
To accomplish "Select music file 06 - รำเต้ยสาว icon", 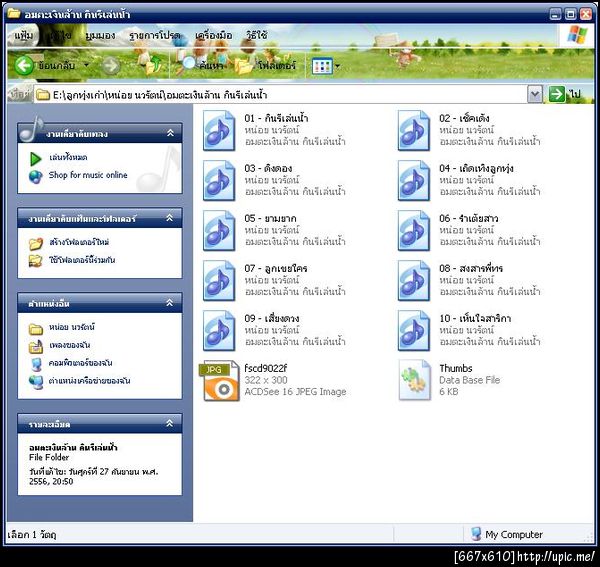I will 414,231.
